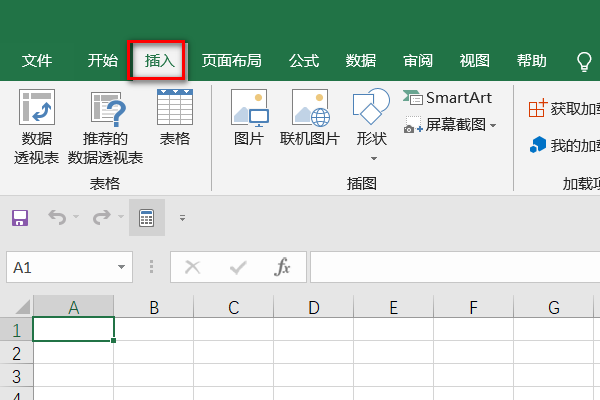Select column B header
The width and height of the screenshot is (600, 400).
pos(154,307)
